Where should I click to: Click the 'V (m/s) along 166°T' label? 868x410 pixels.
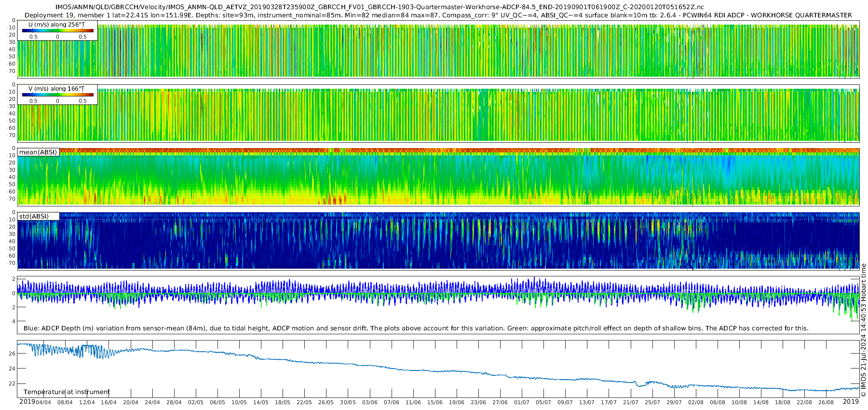coord(56,88)
